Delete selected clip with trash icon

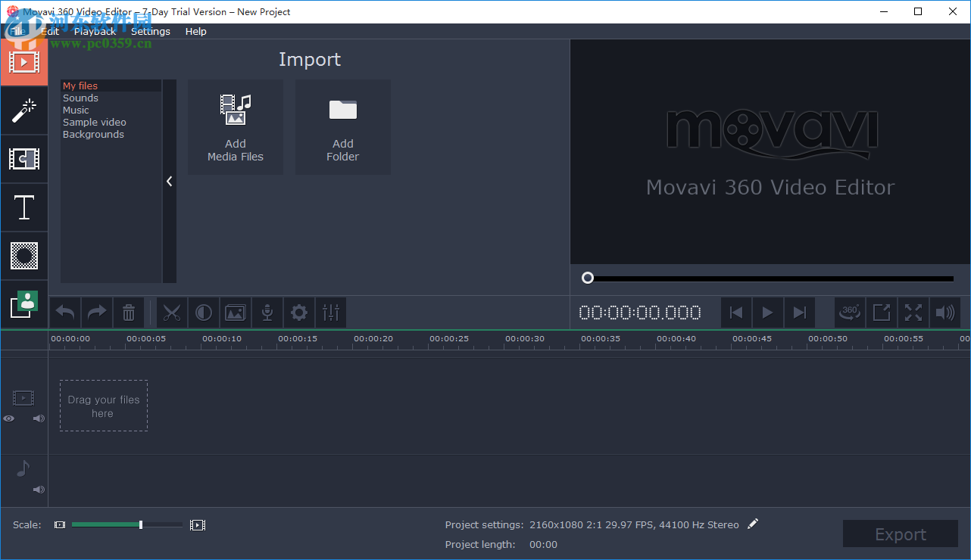(128, 313)
